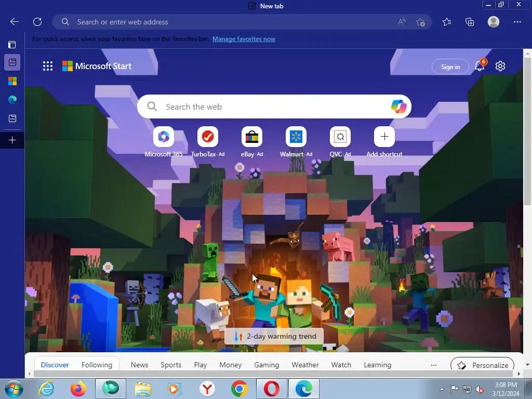This screenshot has width=532, height=399.
Task: Open the Money feed tab
Action: (x=230, y=365)
